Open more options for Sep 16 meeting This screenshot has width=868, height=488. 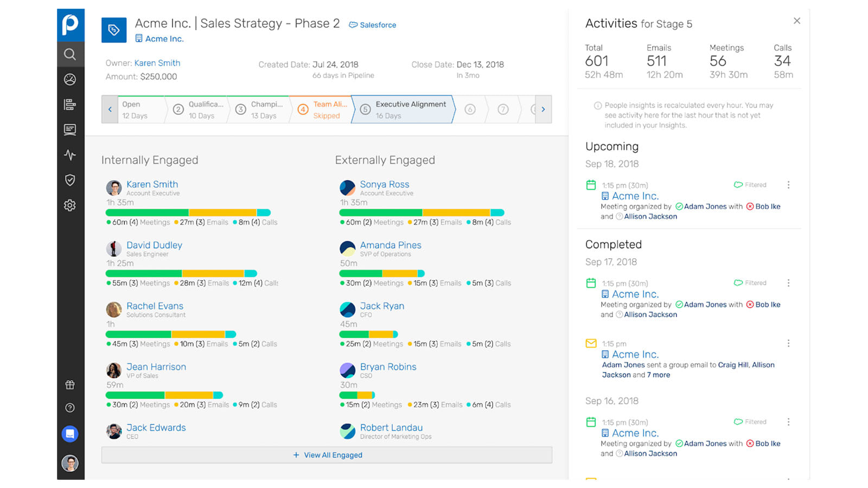click(x=788, y=422)
